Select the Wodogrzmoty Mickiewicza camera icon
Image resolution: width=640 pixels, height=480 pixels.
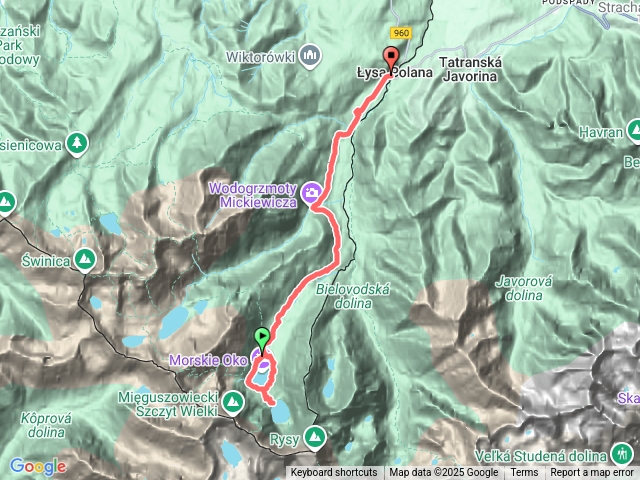pyautogui.click(x=311, y=192)
